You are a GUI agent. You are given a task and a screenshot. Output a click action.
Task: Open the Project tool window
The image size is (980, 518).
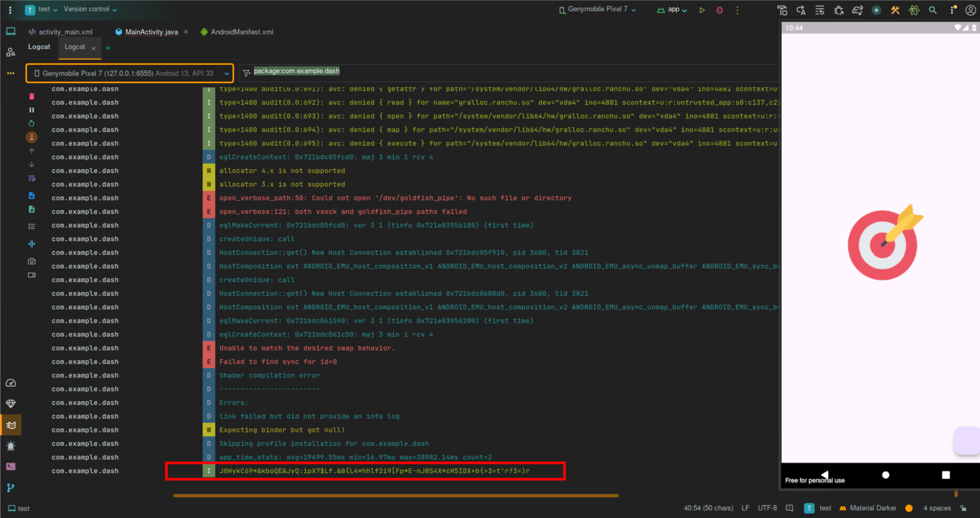pos(10,31)
